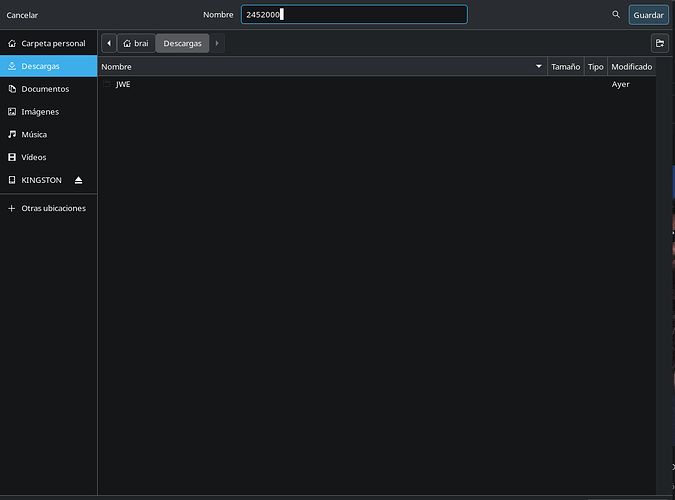Screen dimensions: 675x500
Task: Eject the KINGSTON drive
Action: click(x=79, y=180)
